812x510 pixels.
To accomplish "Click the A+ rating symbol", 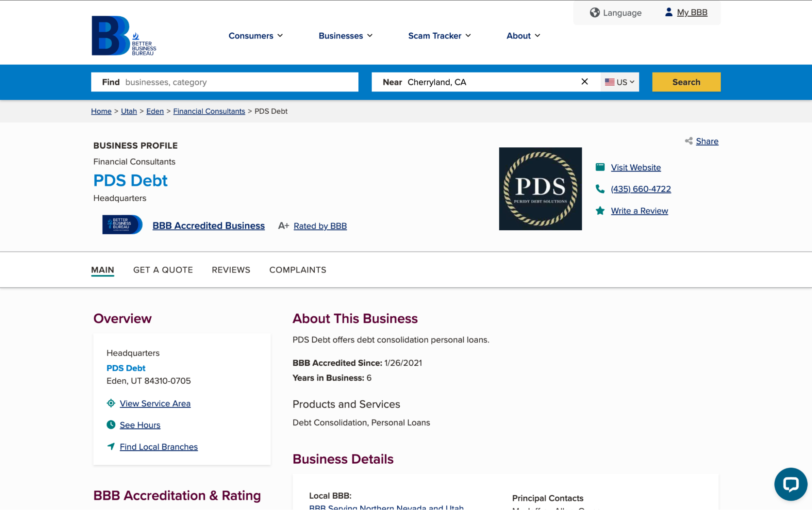I will [x=284, y=226].
